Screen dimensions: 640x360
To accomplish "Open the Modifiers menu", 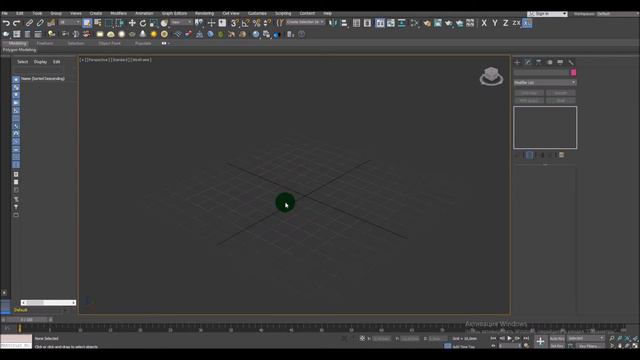I will [x=118, y=13].
